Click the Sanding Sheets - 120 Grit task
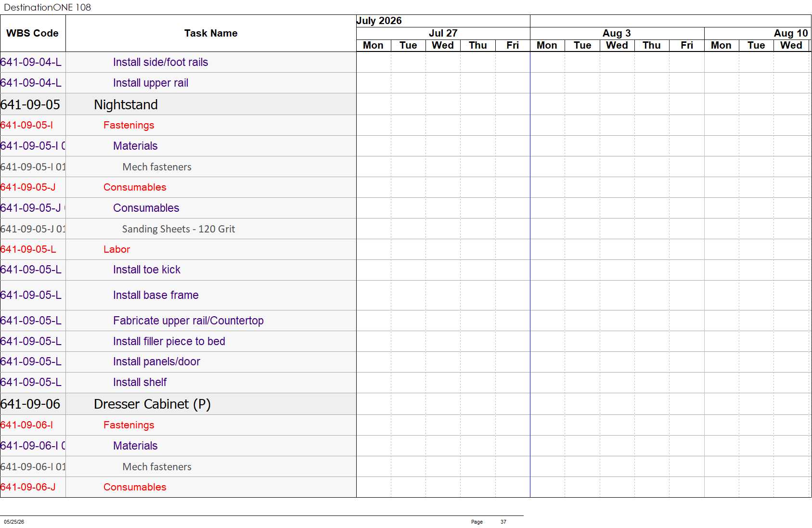The image size is (812, 528). 179,229
